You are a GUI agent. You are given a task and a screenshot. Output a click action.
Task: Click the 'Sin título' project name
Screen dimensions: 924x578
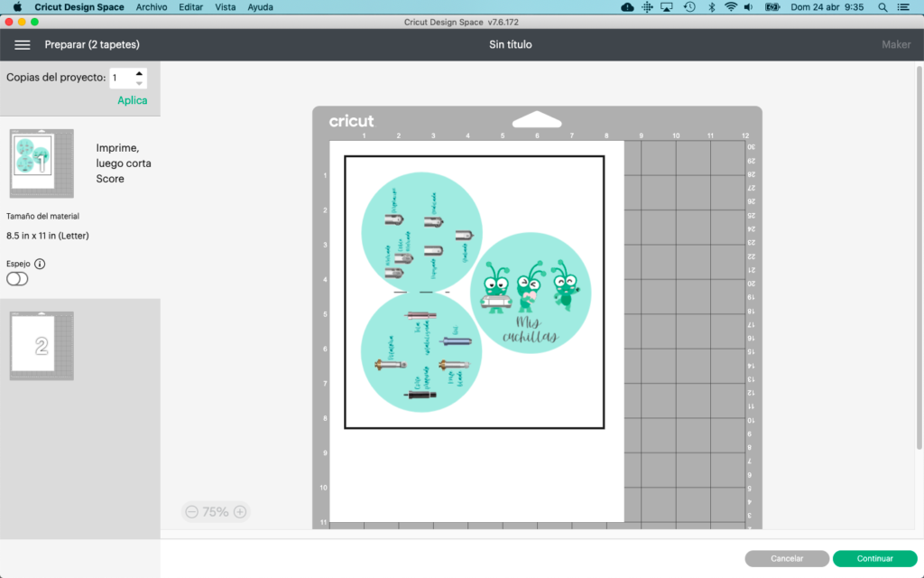(511, 45)
